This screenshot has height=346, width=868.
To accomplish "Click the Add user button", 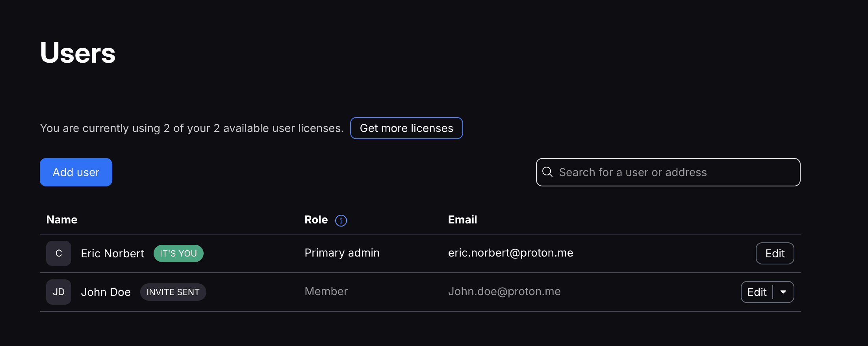I will click(x=76, y=172).
